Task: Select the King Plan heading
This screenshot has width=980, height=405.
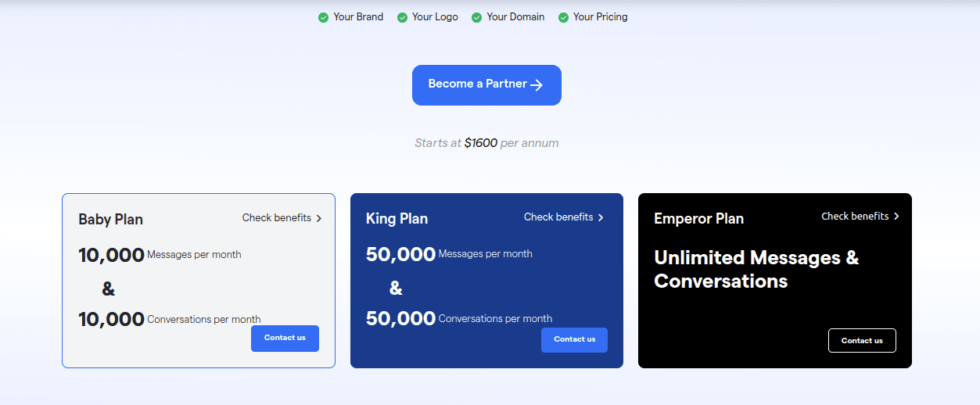Action: coord(397,219)
